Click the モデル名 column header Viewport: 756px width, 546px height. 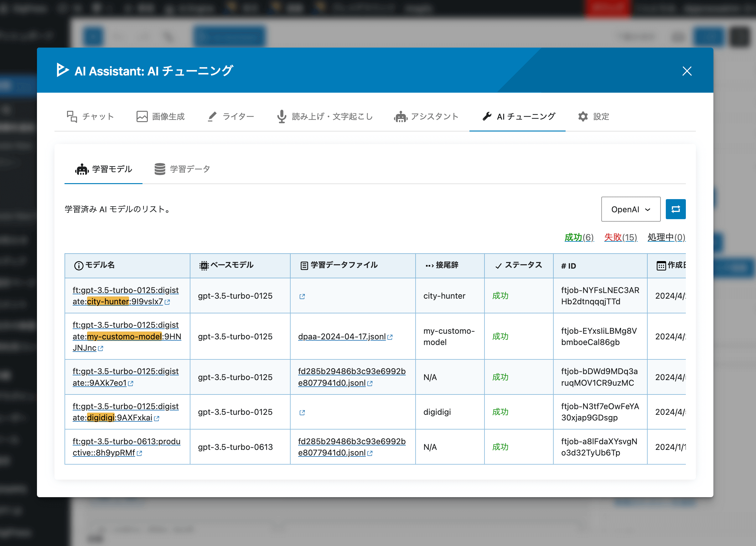click(127, 265)
